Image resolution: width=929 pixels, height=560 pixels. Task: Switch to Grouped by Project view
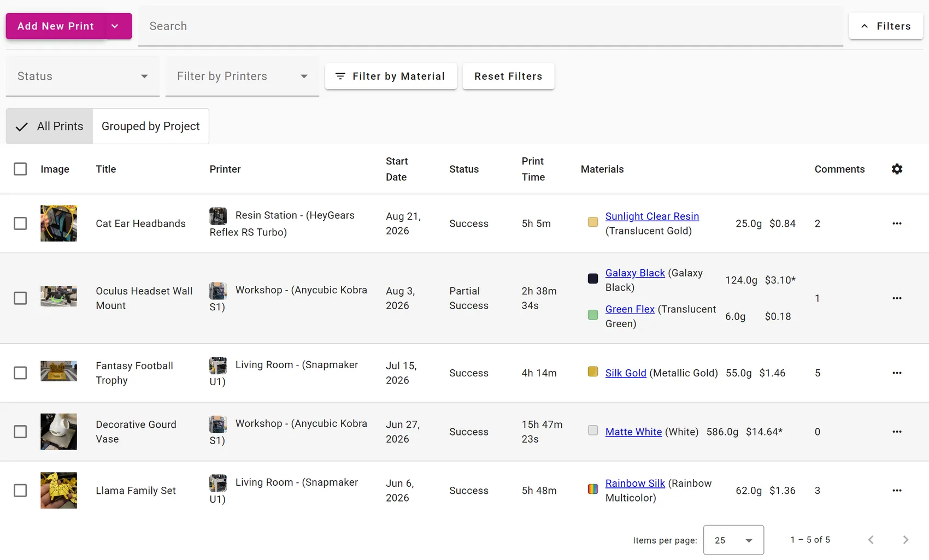click(x=151, y=126)
